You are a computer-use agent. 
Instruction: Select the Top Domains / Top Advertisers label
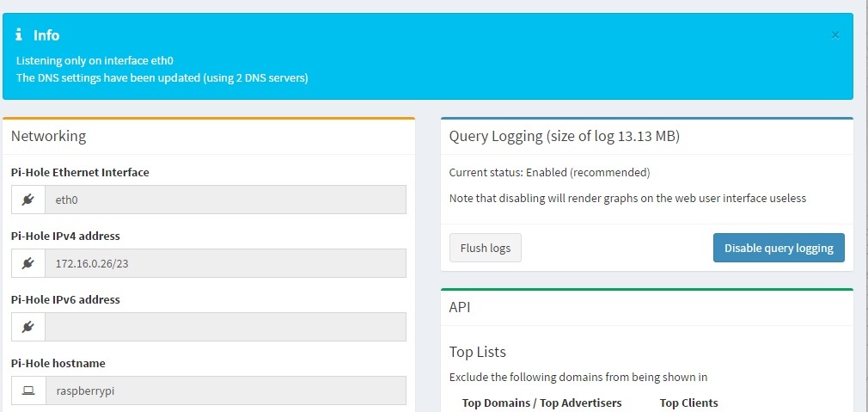pos(541,403)
